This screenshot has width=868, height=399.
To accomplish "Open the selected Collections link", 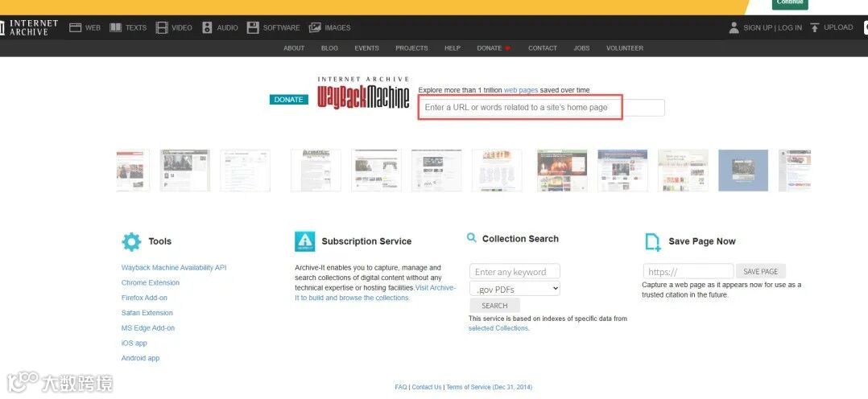I will pos(498,328).
